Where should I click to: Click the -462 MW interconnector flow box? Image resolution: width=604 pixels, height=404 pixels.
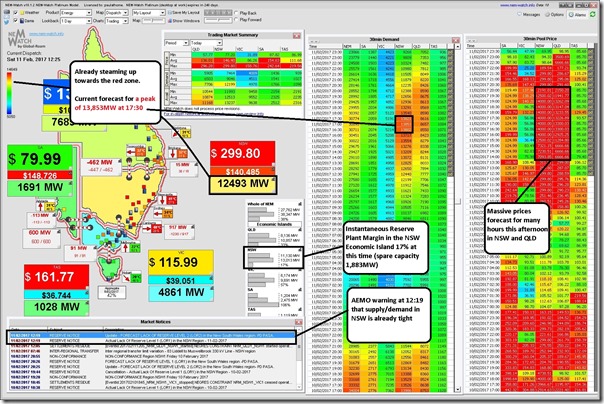[x=100, y=165]
